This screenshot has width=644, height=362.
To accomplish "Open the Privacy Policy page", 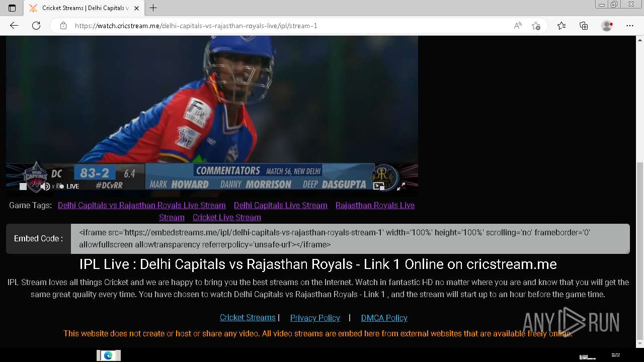I will 315,318.
